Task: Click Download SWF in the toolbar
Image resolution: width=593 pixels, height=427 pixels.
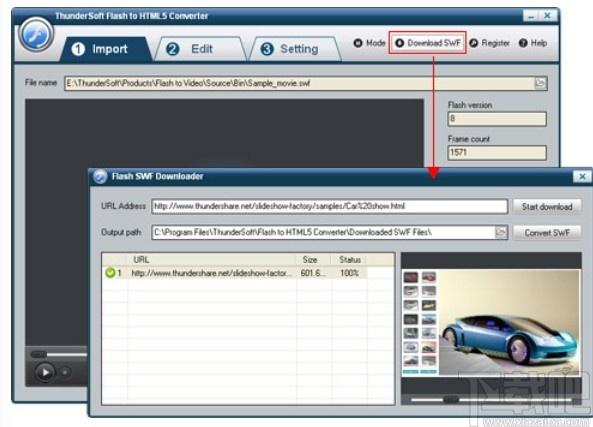Action: click(x=427, y=43)
